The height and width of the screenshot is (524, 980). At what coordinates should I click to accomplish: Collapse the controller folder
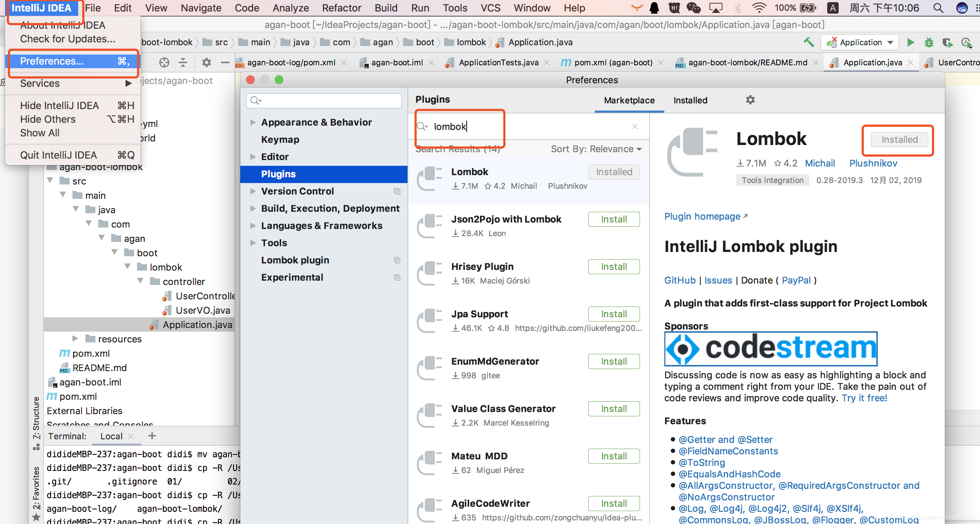click(140, 281)
